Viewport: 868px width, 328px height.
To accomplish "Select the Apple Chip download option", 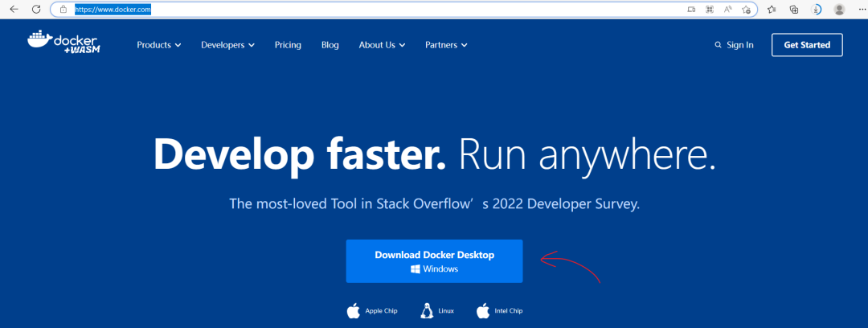I will point(372,311).
